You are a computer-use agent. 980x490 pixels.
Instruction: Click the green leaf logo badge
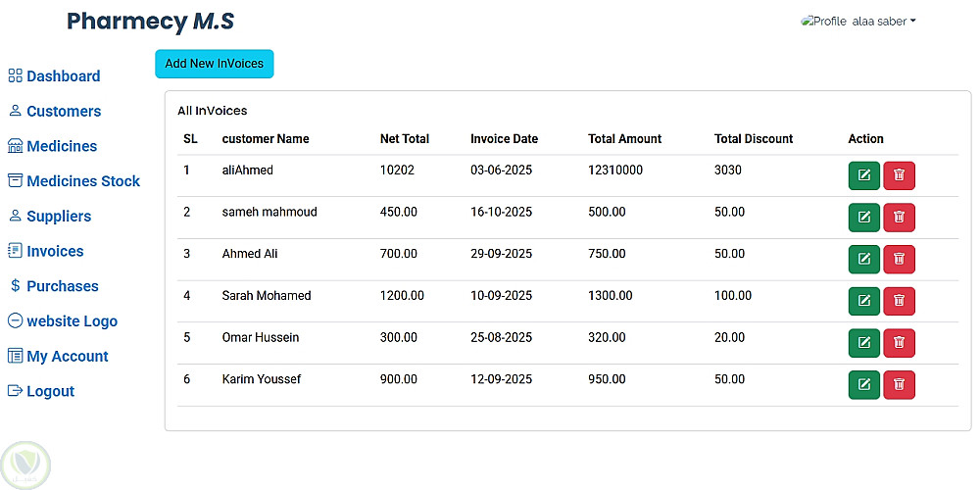click(26, 464)
